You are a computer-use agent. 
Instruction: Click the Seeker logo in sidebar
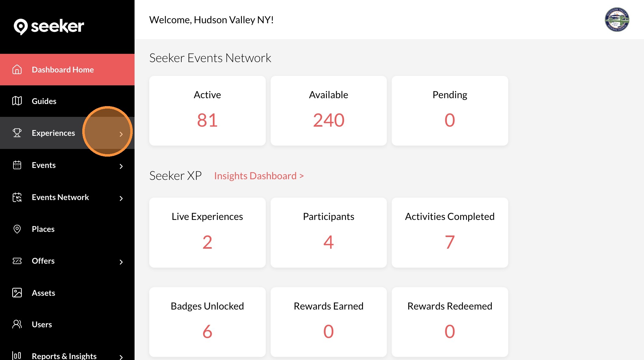[49, 26]
